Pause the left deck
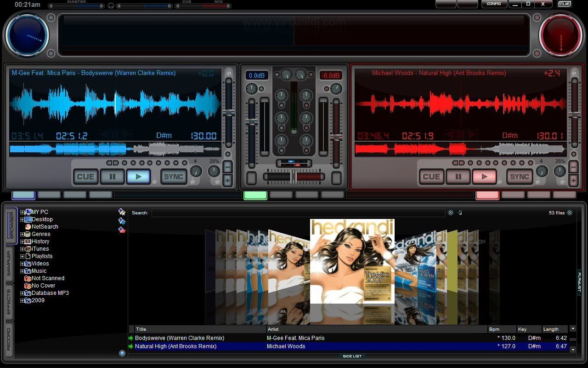Screen dimensions: 588x368 (112, 177)
